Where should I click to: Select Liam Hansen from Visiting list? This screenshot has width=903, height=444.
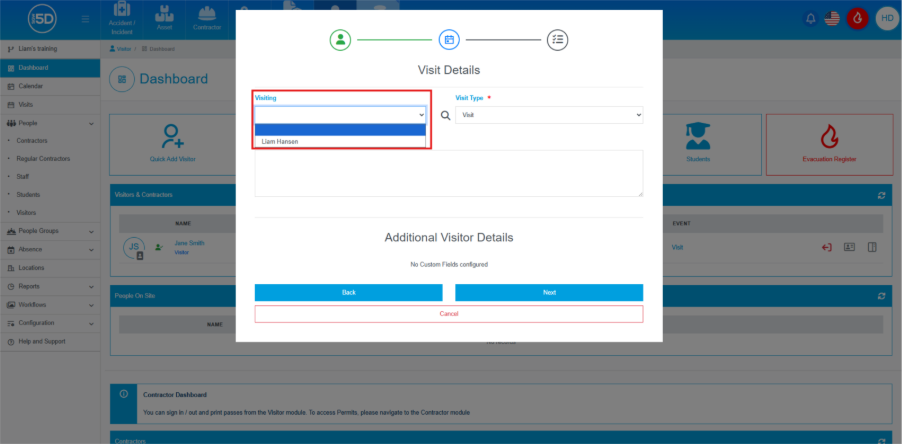click(x=280, y=142)
